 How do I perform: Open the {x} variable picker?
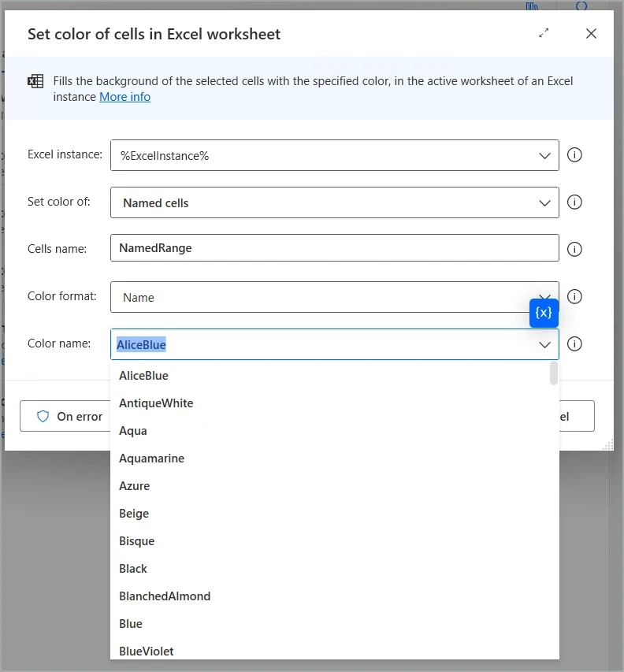pos(544,313)
